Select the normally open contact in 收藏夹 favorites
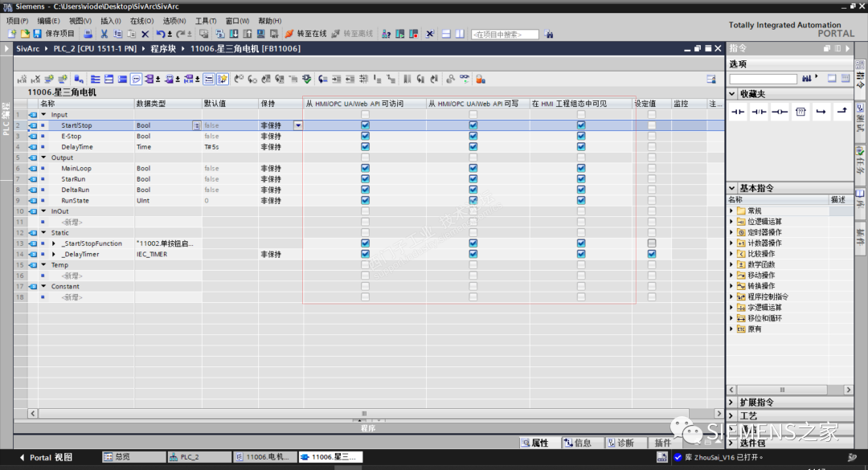868x470 pixels. tap(738, 111)
